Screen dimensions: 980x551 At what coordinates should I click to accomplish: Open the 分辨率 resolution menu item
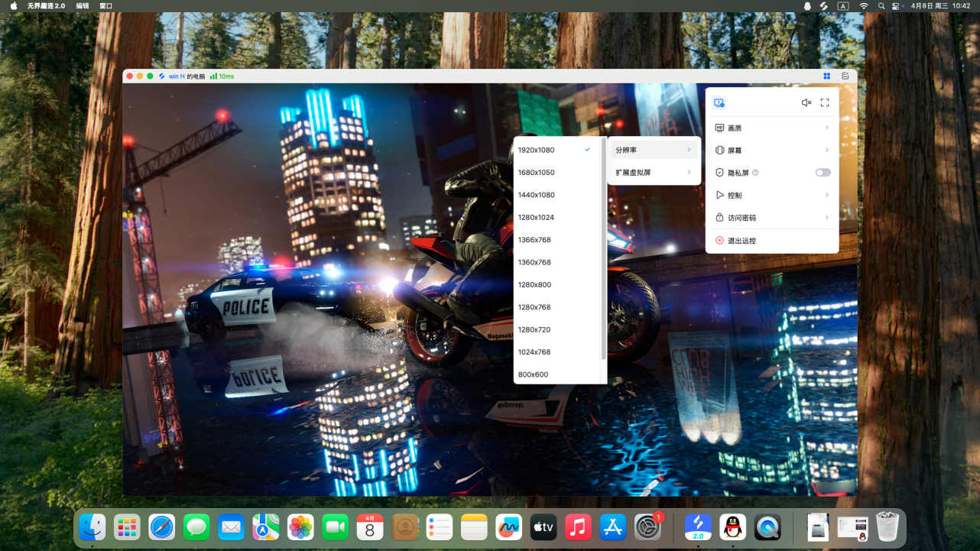click(654, 150)
